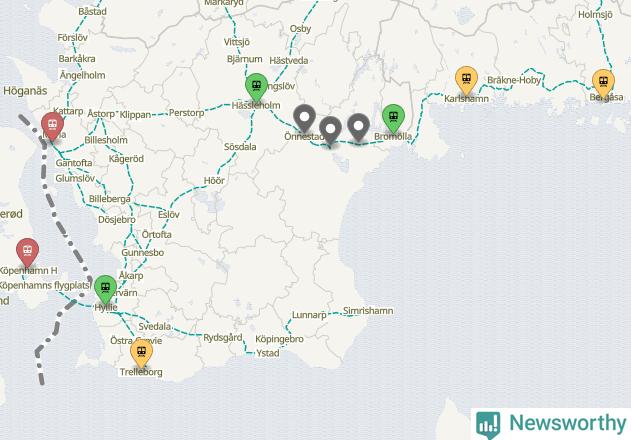Click the orange train marker at Karlshamn
This screenshot has width=631, height=440.
[x=466, y=80]
